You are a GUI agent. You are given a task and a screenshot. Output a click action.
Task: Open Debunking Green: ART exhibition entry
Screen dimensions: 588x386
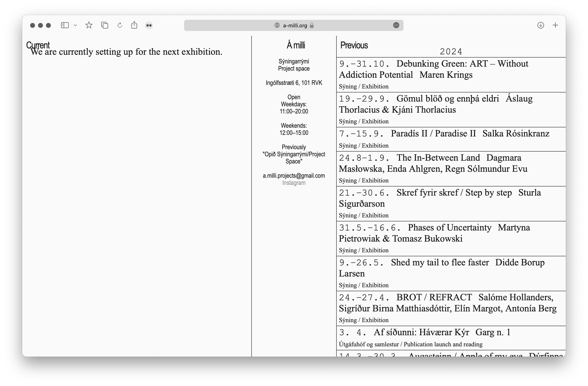[x=462, y=64]
